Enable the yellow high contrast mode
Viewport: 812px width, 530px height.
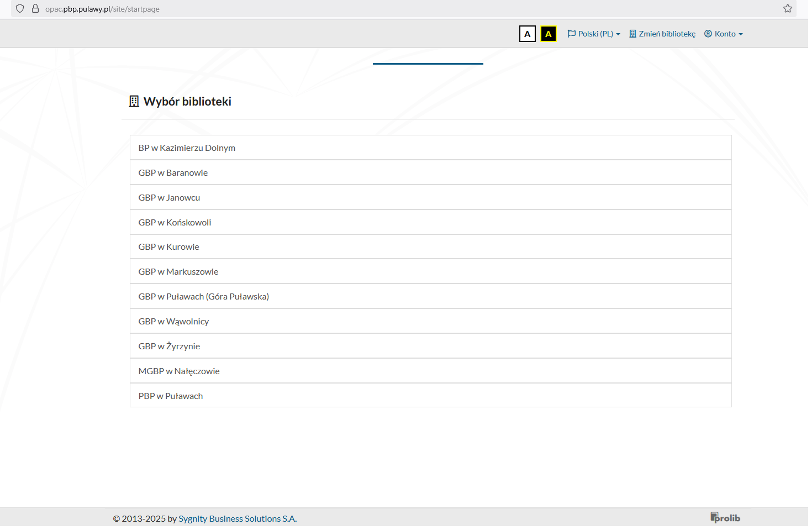pyautogui.click(x=548, y=34)
